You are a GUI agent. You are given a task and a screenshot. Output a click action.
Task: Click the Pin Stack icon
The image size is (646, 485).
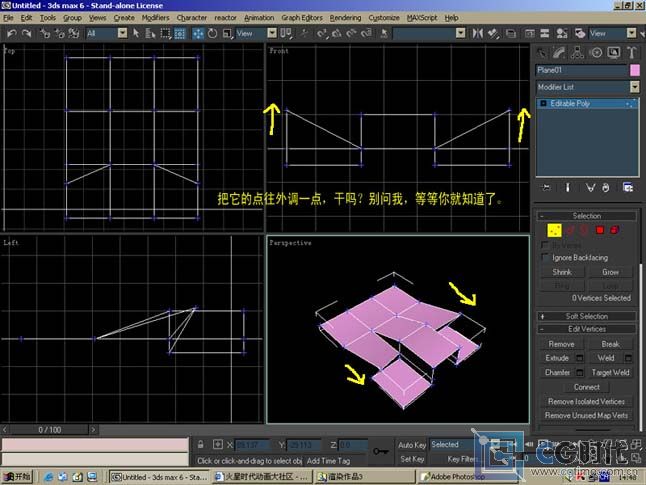click(546, 186)
